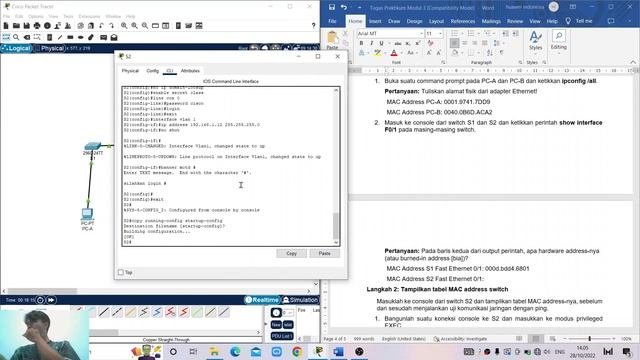Select the Inspect magnifier tool in Packet Tracer
This screenshot has height=360, width=640.
pyautogui.click(x=16, y=37)
